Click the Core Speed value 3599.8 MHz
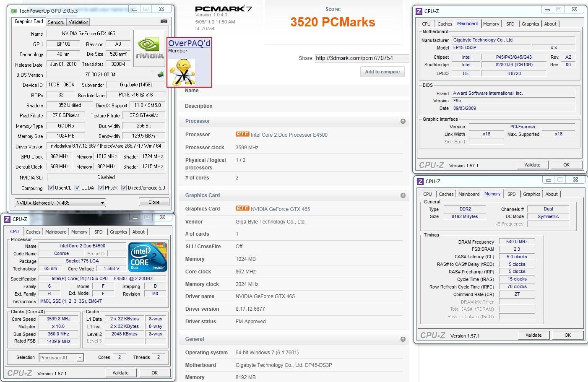 pyautogui.click(x=58, y=319)
